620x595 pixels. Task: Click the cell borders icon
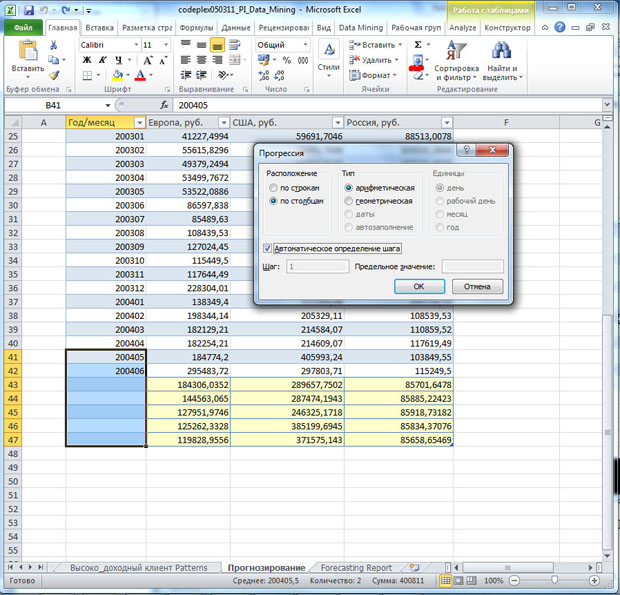[x=87, y=75]
